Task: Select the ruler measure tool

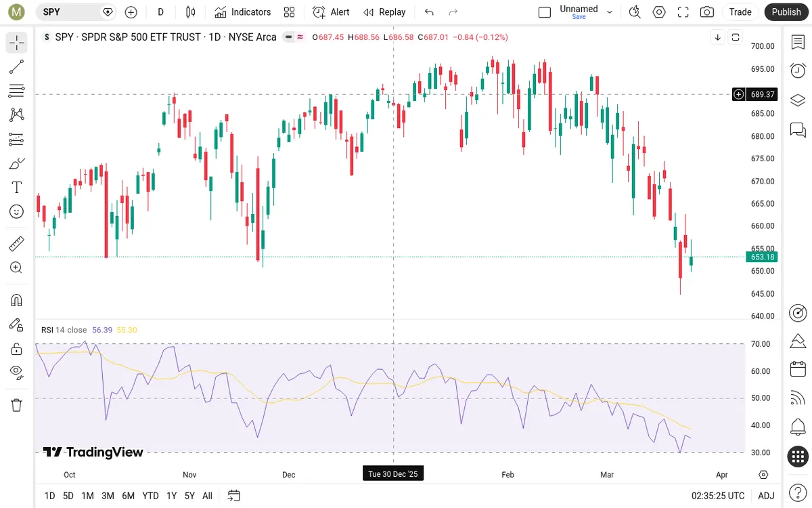Action: click(x=17, y=243)
